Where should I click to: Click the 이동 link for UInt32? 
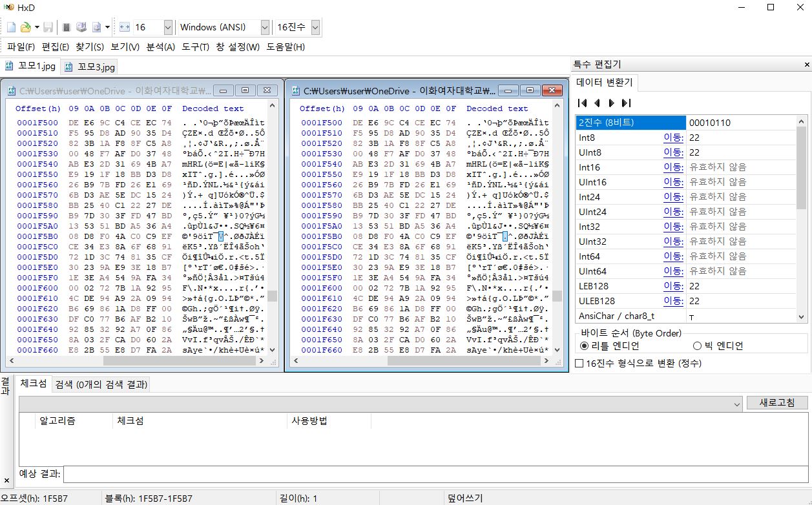[x=673, y=242]
